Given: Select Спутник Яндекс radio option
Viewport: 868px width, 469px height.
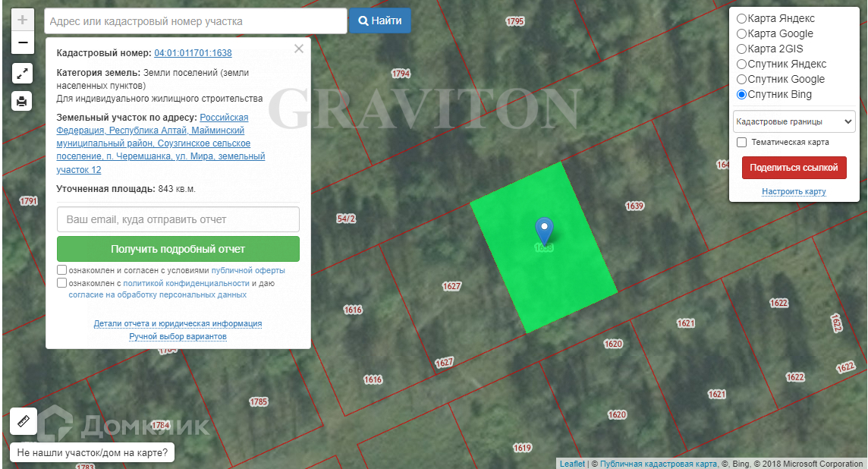Looking at the screenshot, I should point(742,65).
